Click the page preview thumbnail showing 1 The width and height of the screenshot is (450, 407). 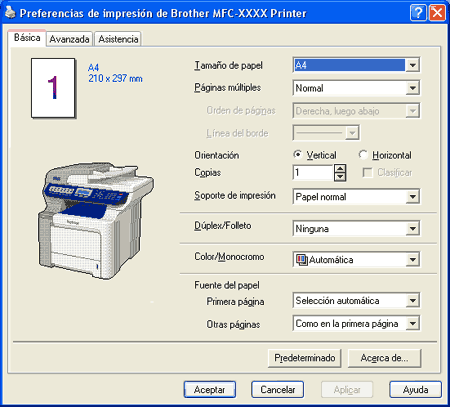53,88
